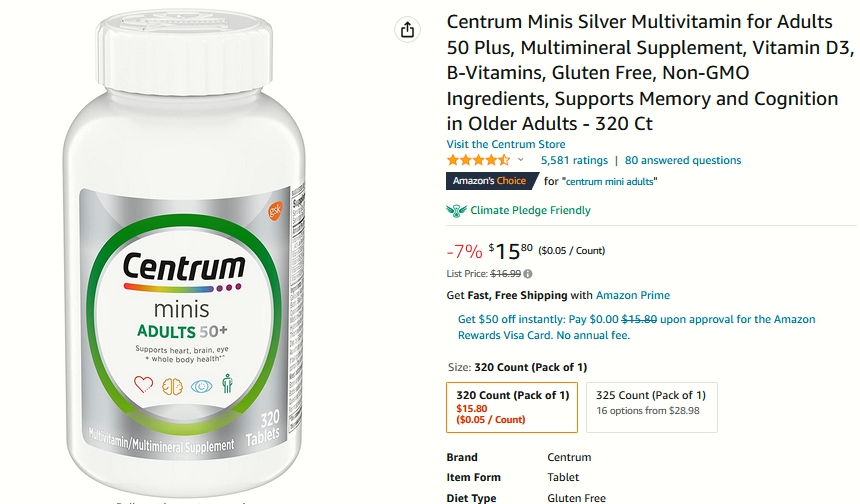860x504 pixels.
Task: Click the product title text
Action: point(650,72)
